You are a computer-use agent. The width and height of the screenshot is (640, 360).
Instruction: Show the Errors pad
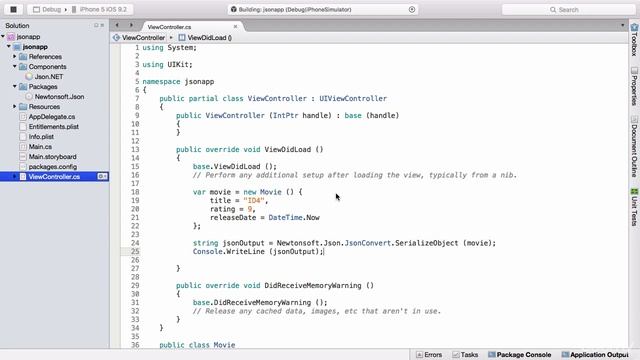429,355
